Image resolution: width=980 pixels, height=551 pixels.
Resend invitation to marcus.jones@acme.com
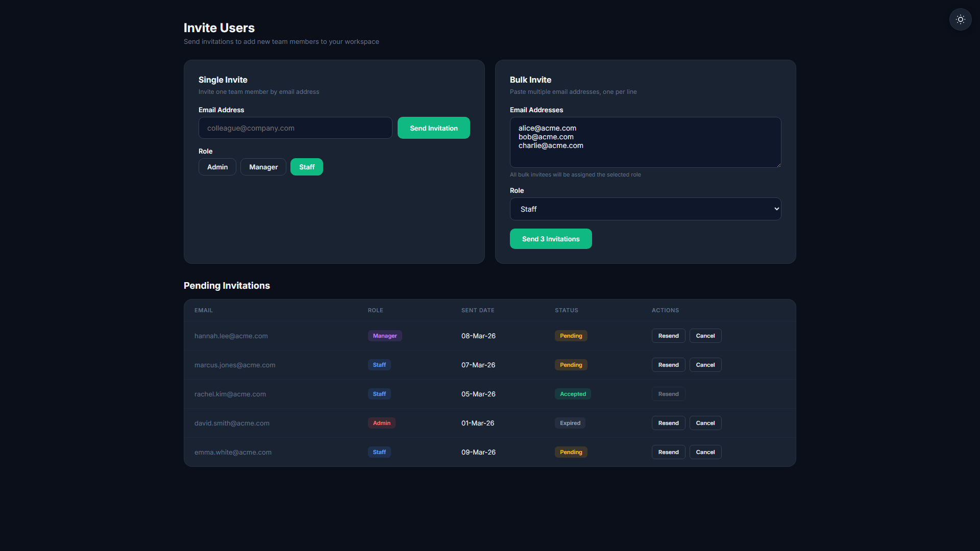[668, 365]
